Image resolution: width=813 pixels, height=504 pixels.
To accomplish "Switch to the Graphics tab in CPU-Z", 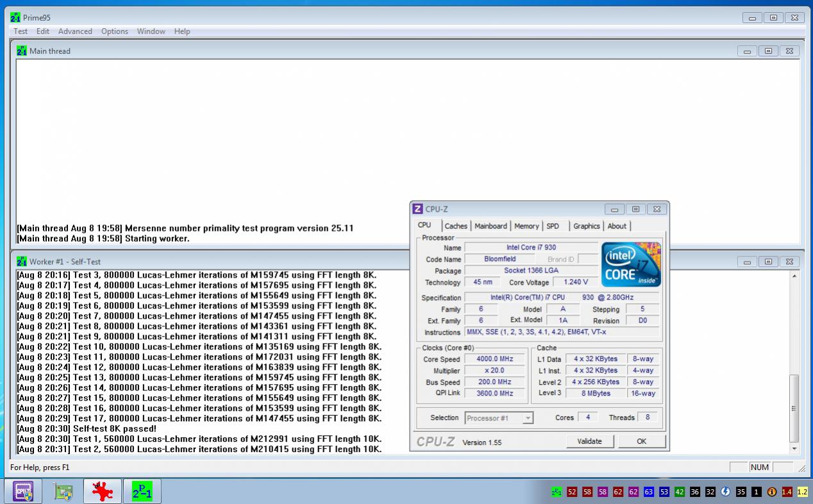I will (x=586, y=226).
